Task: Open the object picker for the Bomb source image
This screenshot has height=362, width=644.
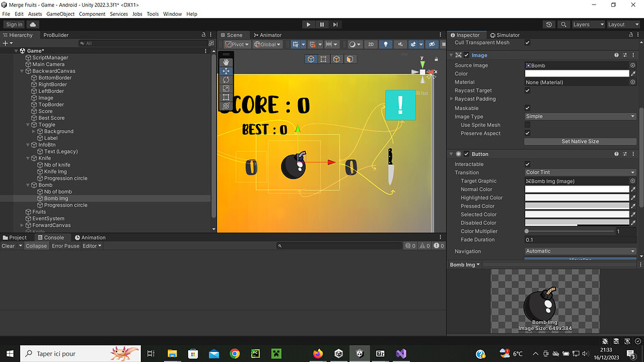Action: 633,65
